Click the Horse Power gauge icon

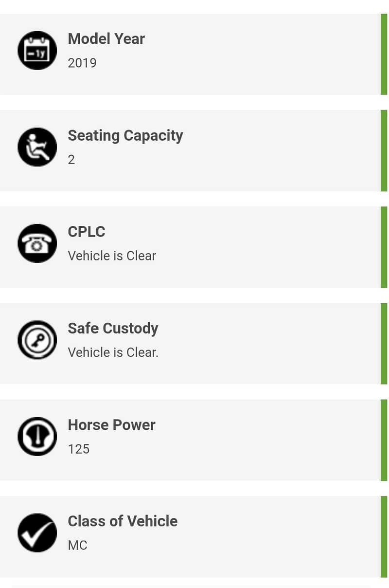(x=37, y=437)
